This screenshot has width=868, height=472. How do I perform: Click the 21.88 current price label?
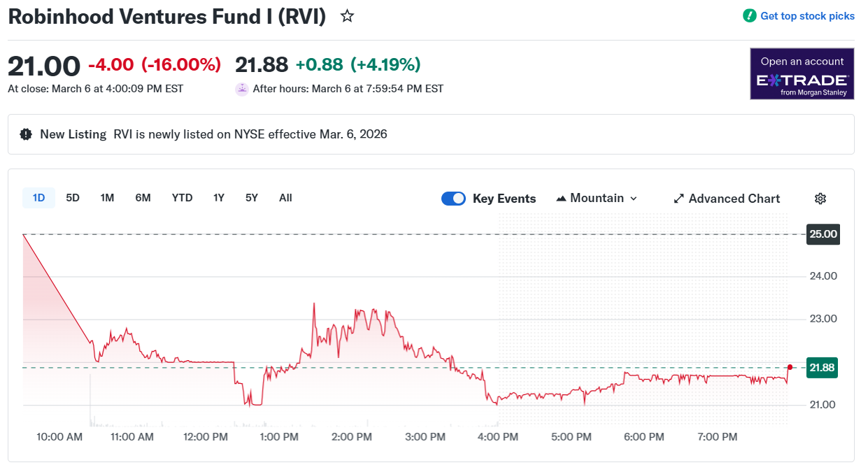pyautogui.click(x=823, y=368)
